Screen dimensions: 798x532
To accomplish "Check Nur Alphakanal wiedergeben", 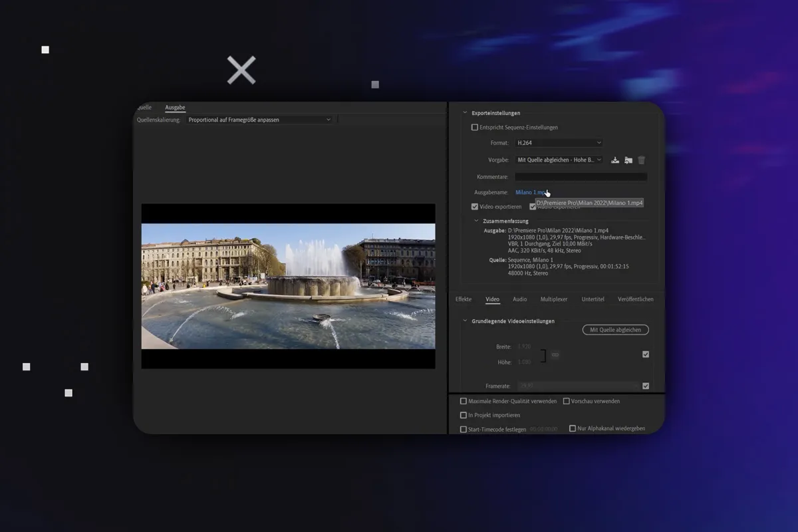I will pos(573,429).
